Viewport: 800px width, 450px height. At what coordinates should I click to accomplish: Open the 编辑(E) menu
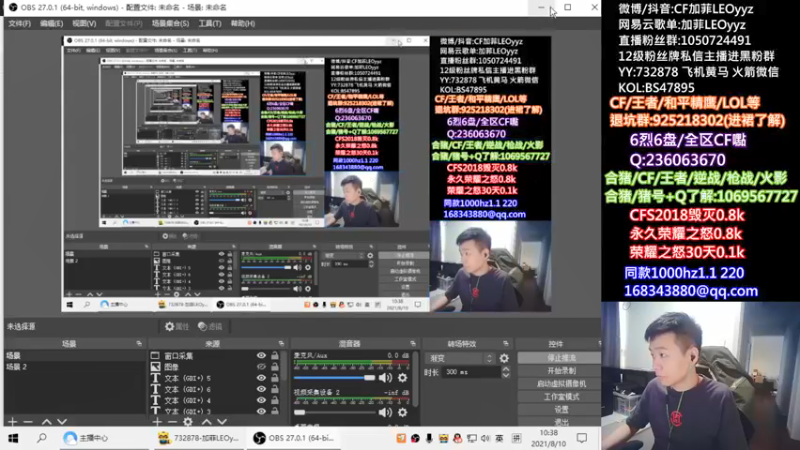[52, 23]
